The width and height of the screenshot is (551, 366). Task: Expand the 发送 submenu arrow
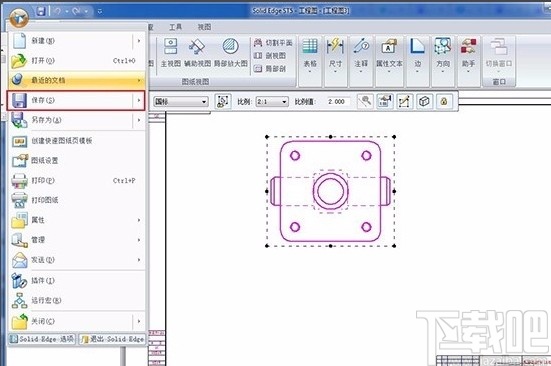tap(139, 260)
